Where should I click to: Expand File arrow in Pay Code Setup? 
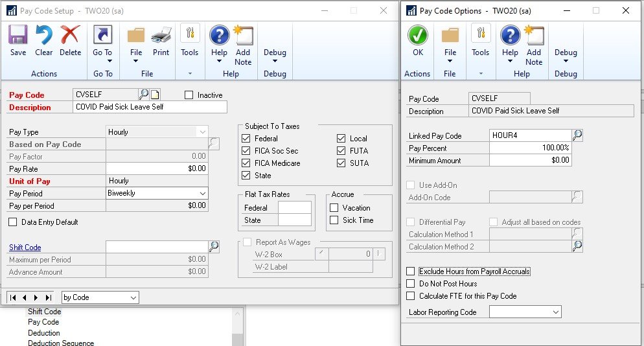[x=135, y=61]
